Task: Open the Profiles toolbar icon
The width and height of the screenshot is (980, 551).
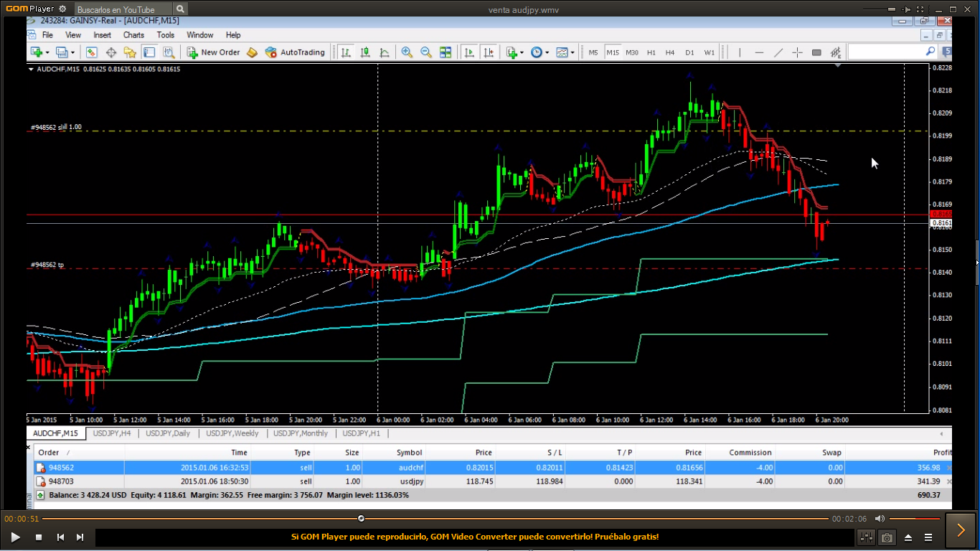Action: point(61,52)
